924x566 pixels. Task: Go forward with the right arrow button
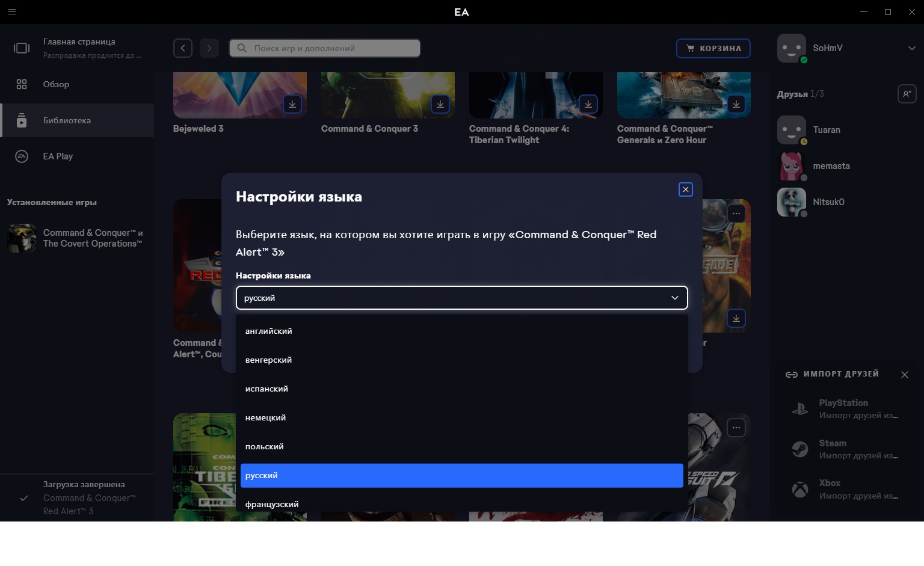click(x=209, y=48)
